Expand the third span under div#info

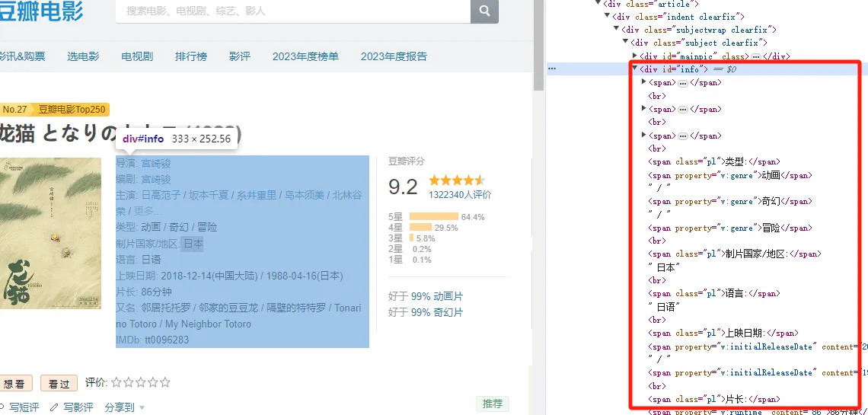(644, 136)
